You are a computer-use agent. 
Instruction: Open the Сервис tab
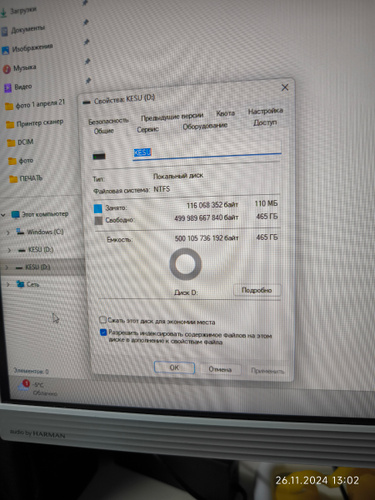[148, 129]
